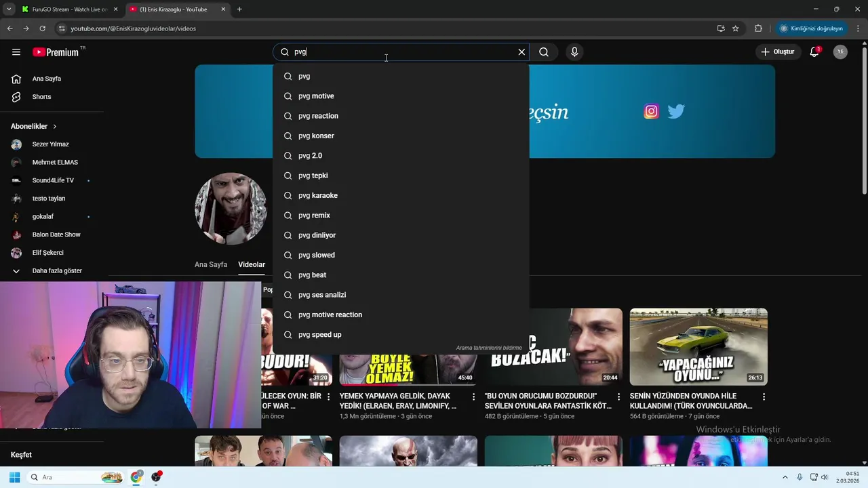Open the channel profile picture
Image resolution: width=868 pixels, height=488 pixels.
pos(231,209)
